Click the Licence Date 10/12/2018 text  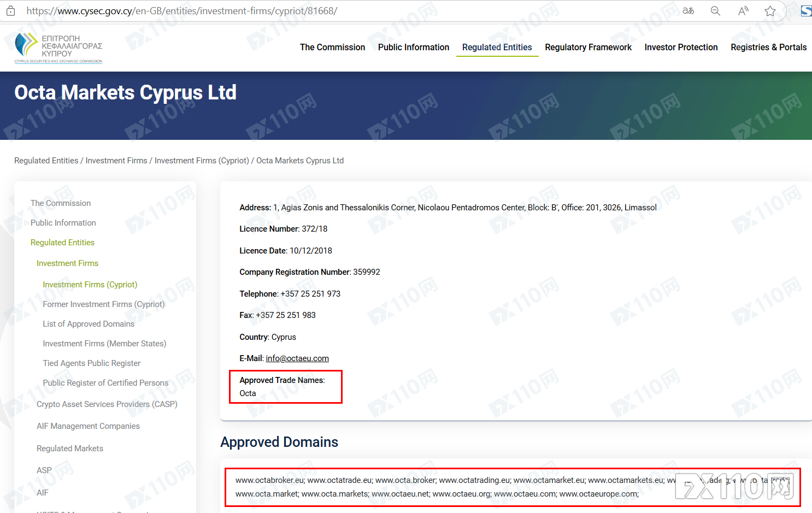[x=286, y=251]
